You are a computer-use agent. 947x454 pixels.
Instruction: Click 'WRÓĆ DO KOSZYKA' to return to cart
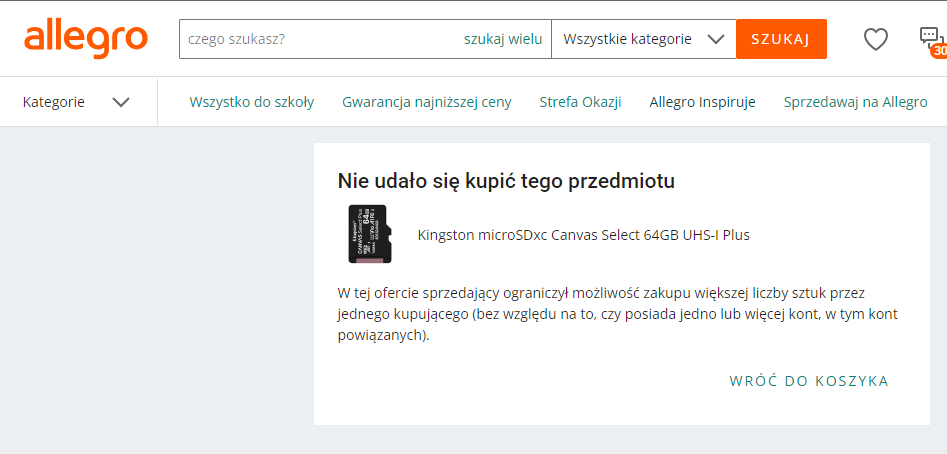point(809,381)
